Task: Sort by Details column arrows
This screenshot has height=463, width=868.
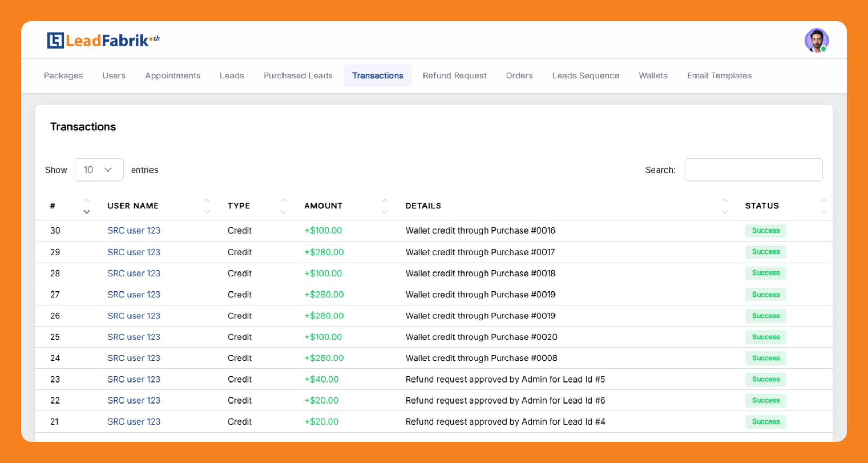Action: point(724,206)
